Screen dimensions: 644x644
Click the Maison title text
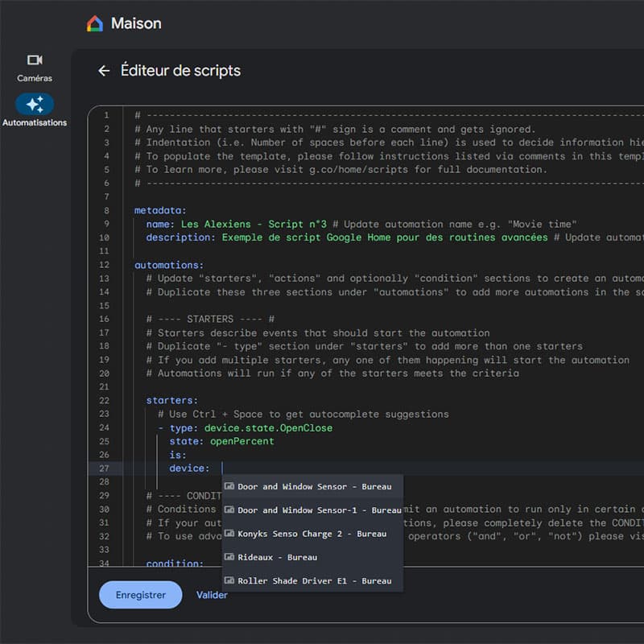[136, 23]
